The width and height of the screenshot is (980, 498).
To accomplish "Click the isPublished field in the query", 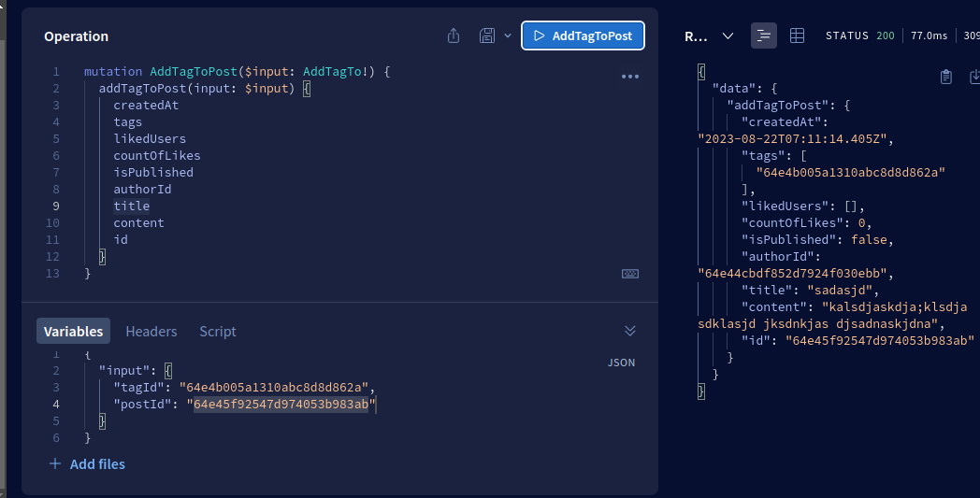I will coord(153,173).
